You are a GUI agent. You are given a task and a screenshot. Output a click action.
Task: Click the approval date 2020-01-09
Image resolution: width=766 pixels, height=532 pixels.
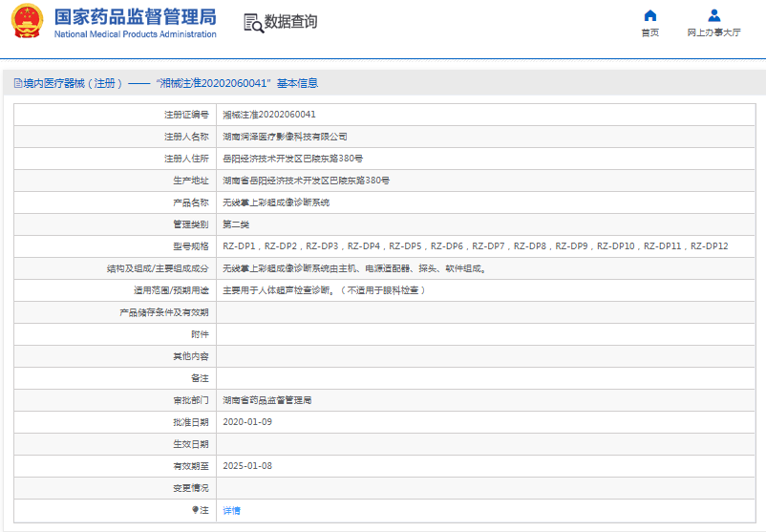(x=247, y=422)
